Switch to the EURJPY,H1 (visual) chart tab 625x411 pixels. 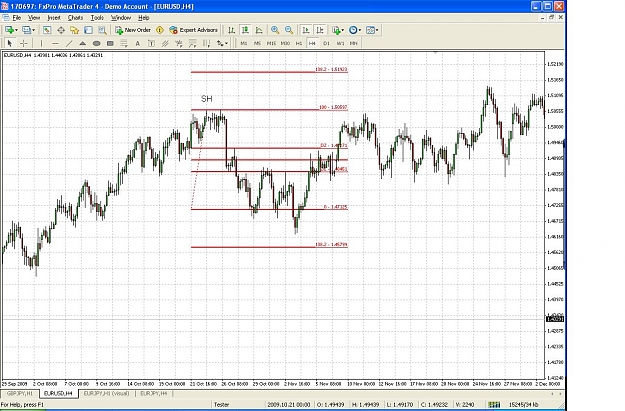106,394
